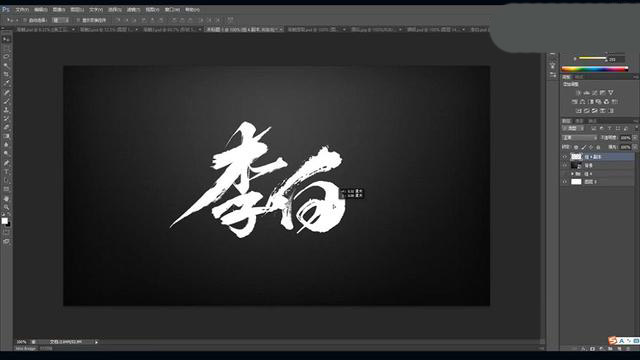Viewport: 640px width, 360px height.
Task: Select the Zoom tool
Action: (6, 207)
